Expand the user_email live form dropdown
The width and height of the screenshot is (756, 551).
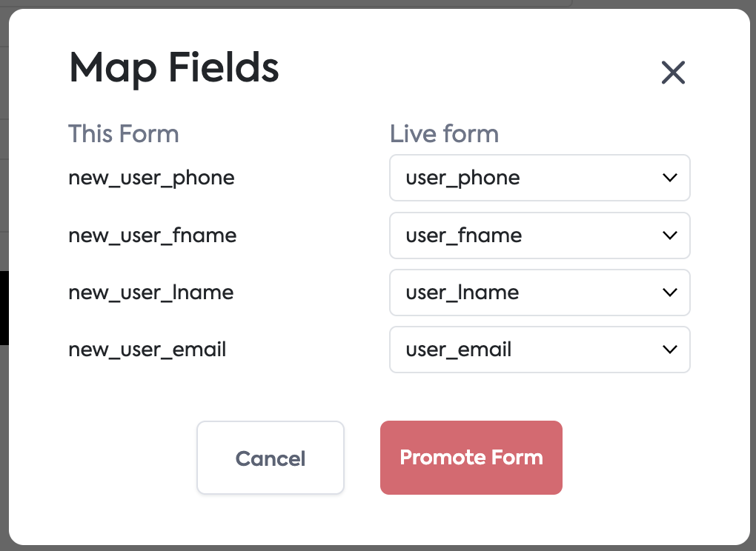(x=539, y=350)
